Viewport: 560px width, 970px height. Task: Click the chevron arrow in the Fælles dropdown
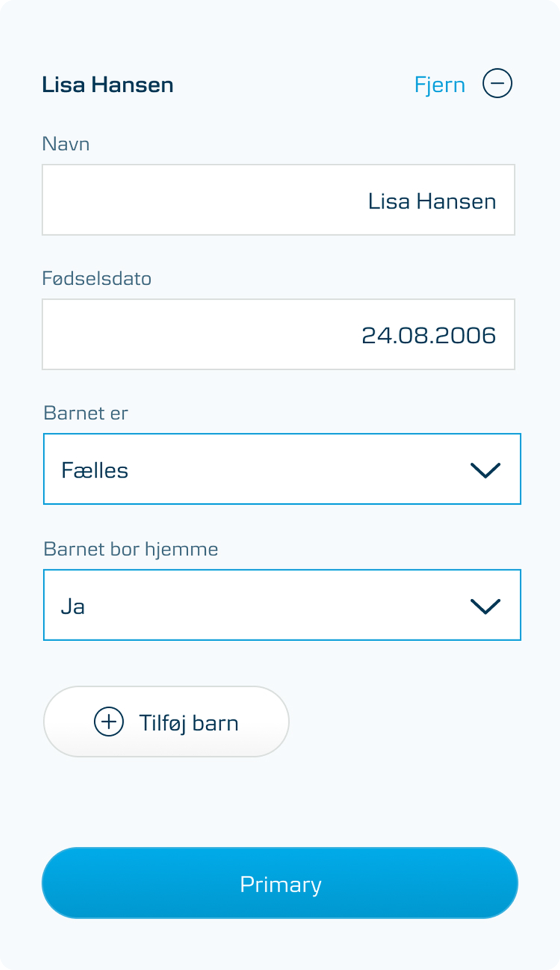pos(485,470)
